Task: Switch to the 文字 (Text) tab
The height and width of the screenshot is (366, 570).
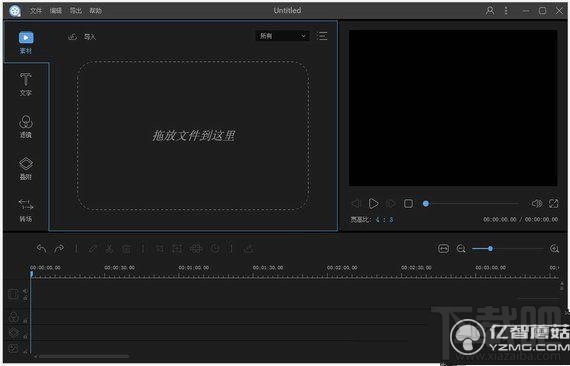Action: click(26, 84)
